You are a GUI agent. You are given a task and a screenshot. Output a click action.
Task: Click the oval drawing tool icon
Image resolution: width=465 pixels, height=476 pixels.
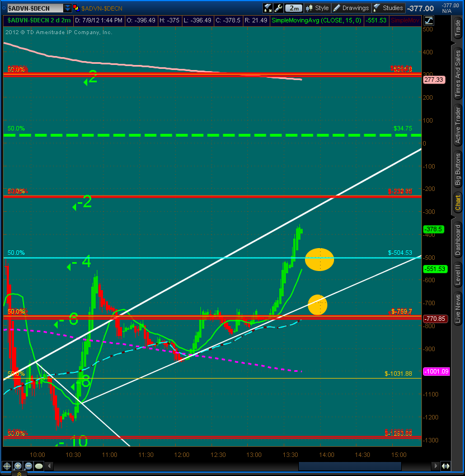39,466
